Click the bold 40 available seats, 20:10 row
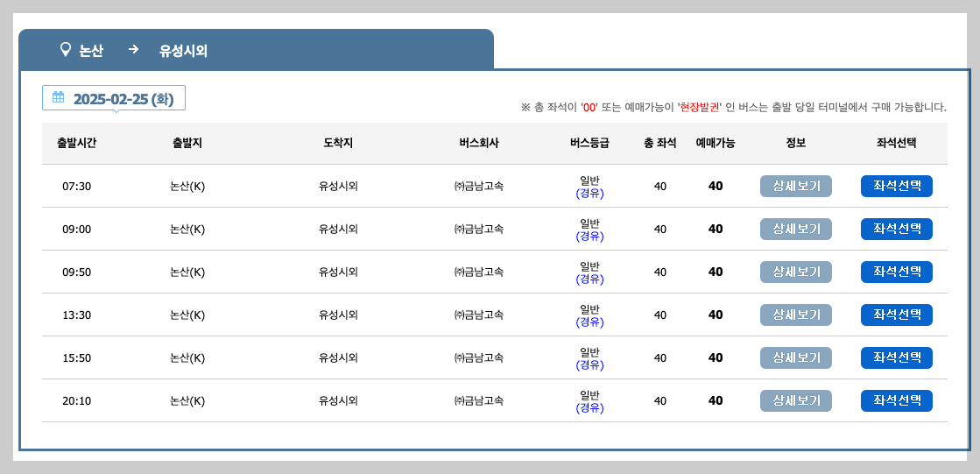 (x=716, y=400)
